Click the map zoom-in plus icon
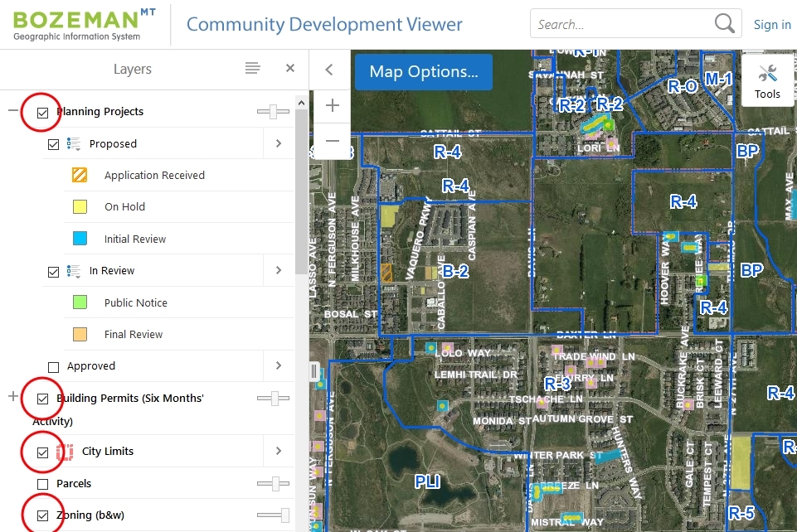The height and width of the screenshot is (532, 797). 332,105
